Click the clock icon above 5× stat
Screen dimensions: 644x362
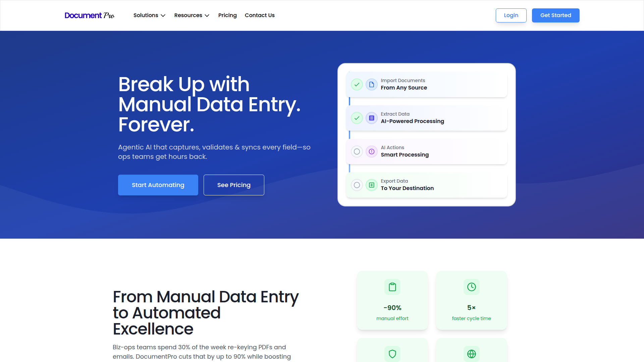coord(472,287)
